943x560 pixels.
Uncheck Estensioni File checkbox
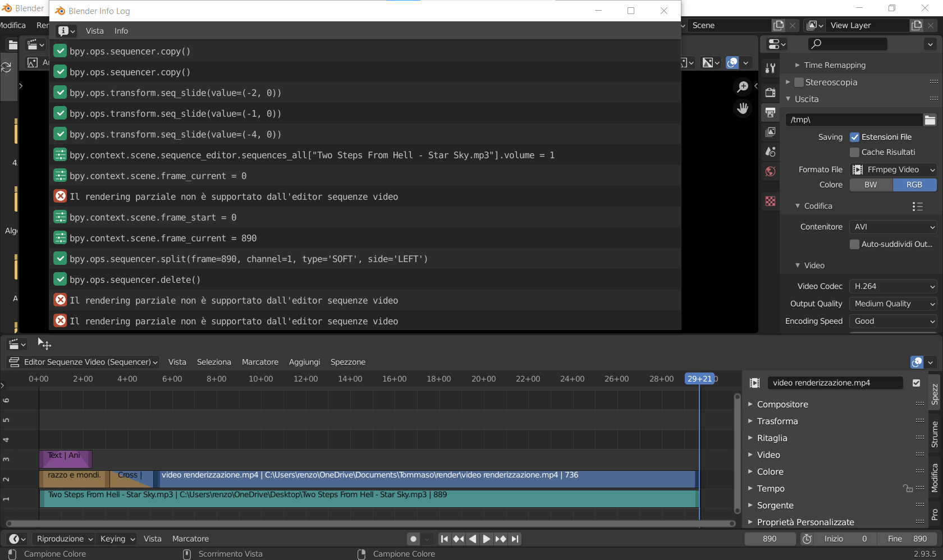point(854,137)
